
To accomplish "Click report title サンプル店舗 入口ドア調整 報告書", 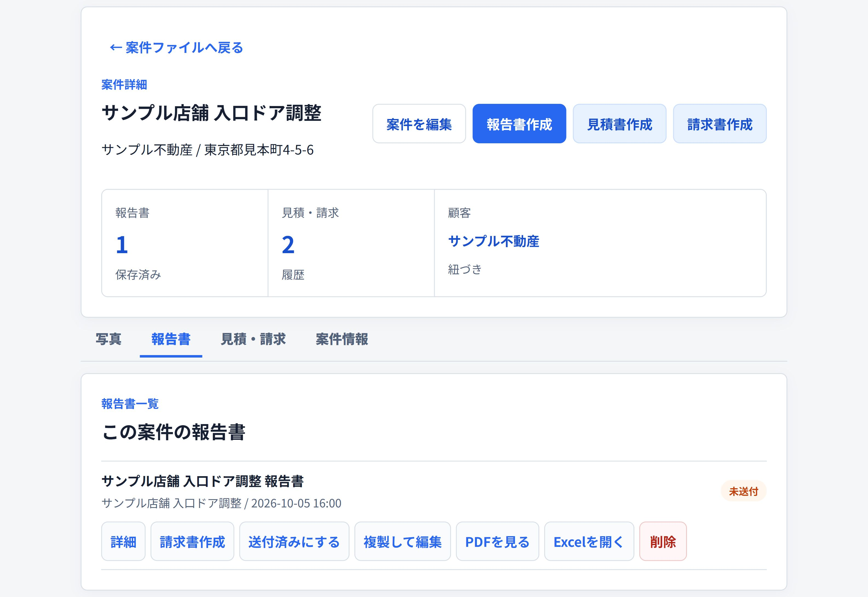I will click(x=202, y=481).
